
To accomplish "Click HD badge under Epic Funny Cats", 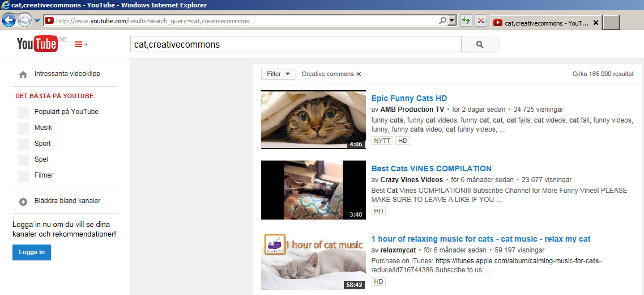I will pos(403,141).
